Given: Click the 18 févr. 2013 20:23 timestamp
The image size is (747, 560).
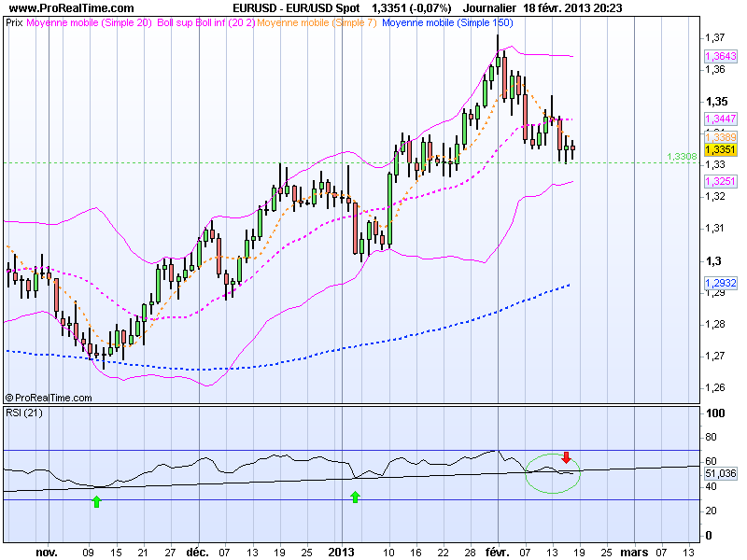Looking at the screenshot, I should pos(572,8).
